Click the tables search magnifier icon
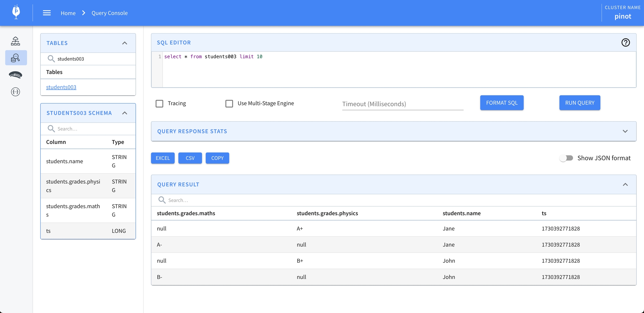The height and width of the screenshot is (313, 644). (x=51, y=59)
